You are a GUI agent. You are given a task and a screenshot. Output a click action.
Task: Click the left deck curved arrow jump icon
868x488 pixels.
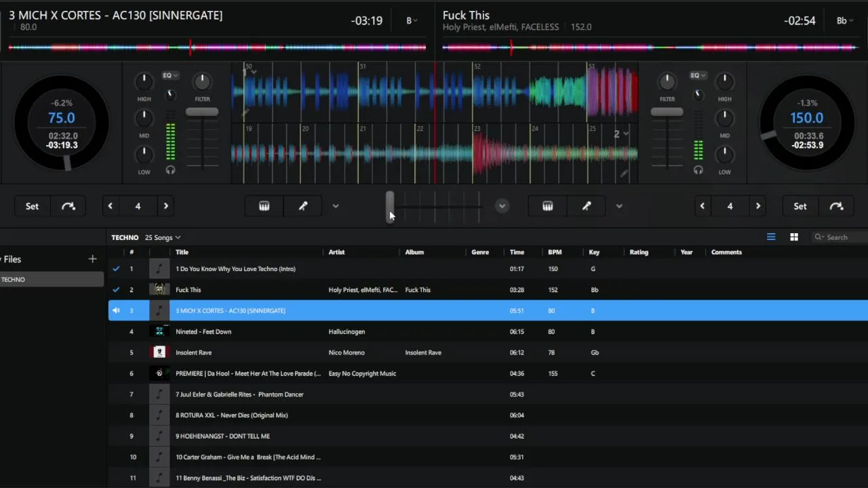tap(68, 206)
